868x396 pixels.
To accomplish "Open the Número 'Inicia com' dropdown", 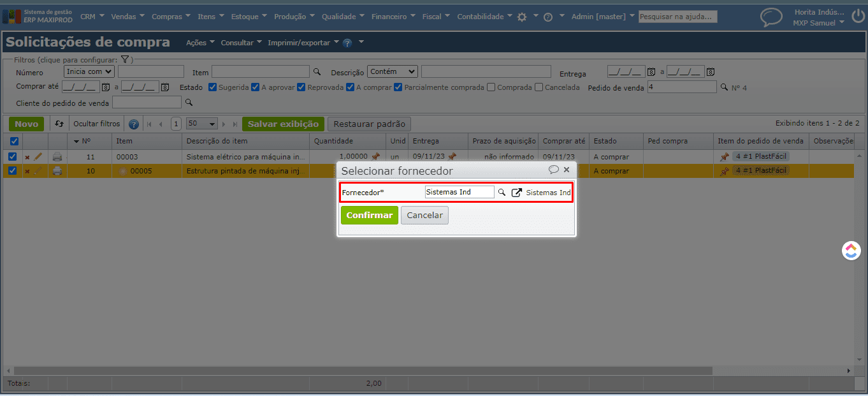I will coord(89,71).
